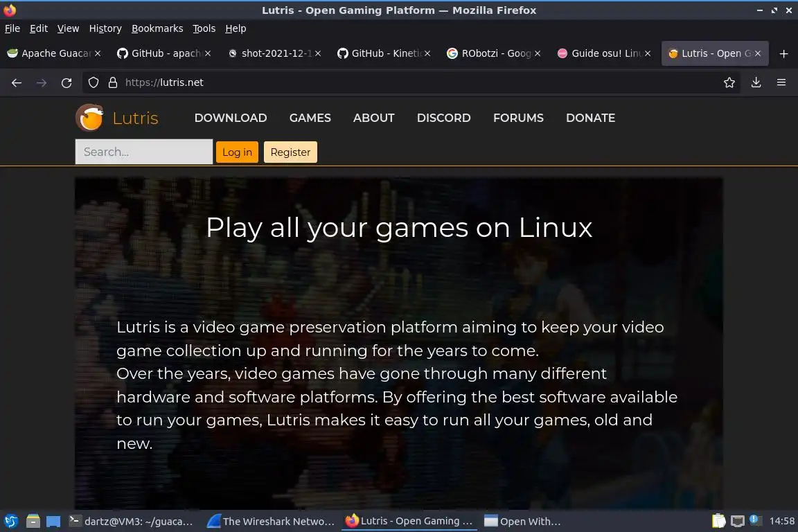Open the file manager from the taskbar
Screen dimensions: 798x532
(x=33, y=522)
